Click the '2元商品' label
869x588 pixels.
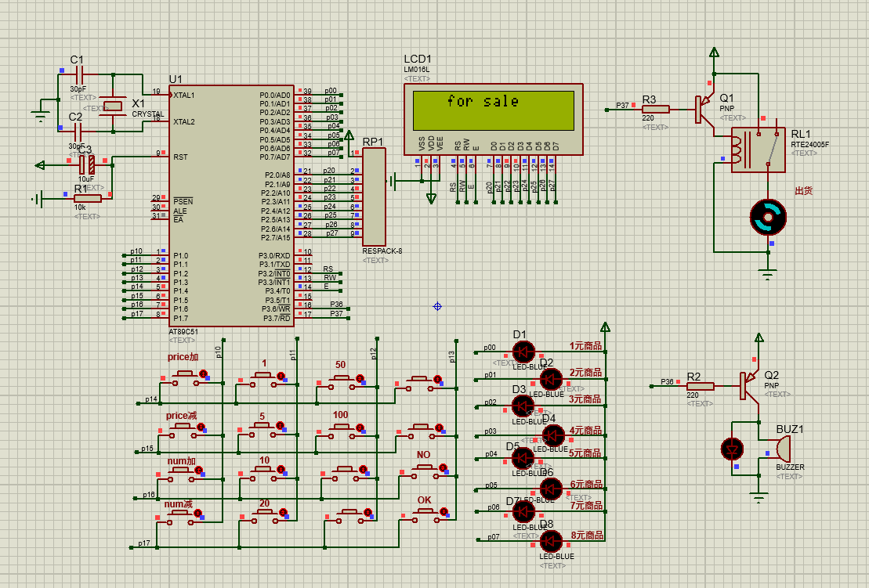click(585, 372)
